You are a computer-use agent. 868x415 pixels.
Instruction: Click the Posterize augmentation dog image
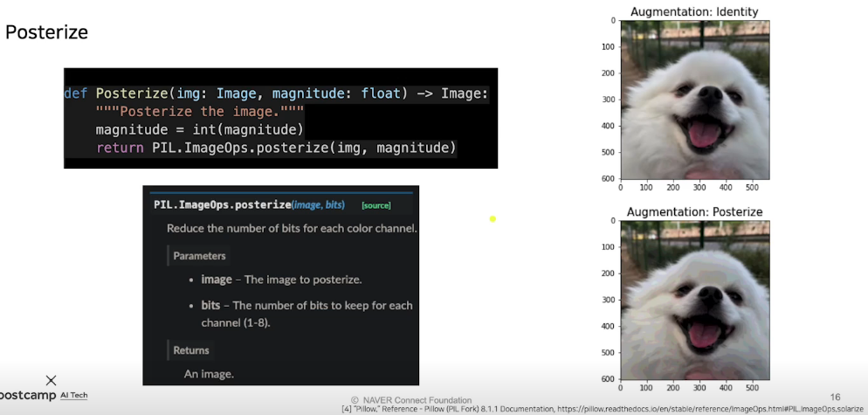695,300
